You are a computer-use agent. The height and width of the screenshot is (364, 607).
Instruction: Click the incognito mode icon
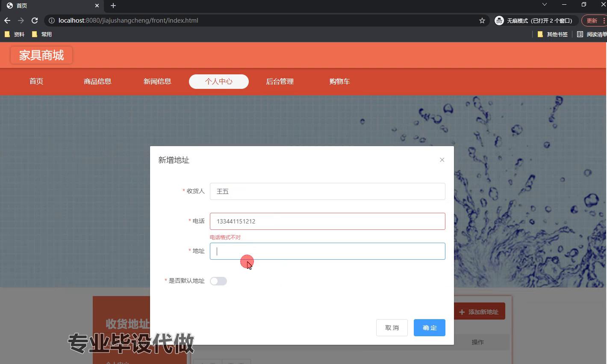[499, 21]
